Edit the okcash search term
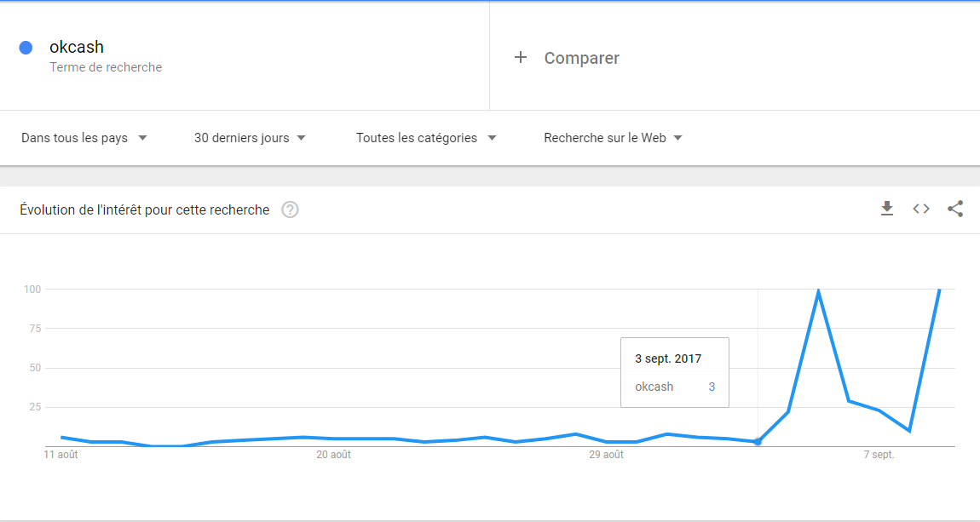 (77, 47)
